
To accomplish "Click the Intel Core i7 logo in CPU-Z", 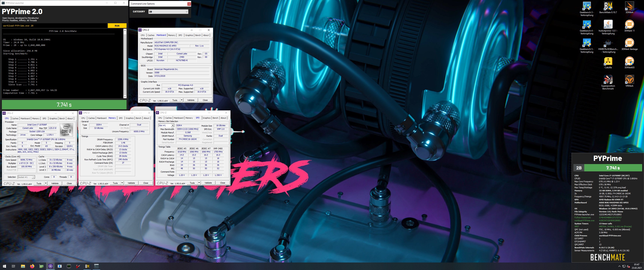I will point(66,130).
